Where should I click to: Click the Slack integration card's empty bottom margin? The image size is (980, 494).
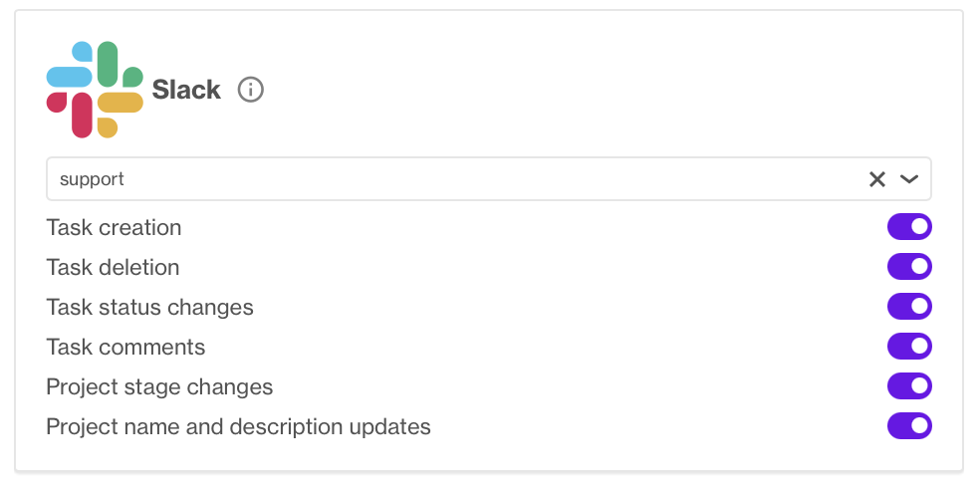(x=489, y=455)
